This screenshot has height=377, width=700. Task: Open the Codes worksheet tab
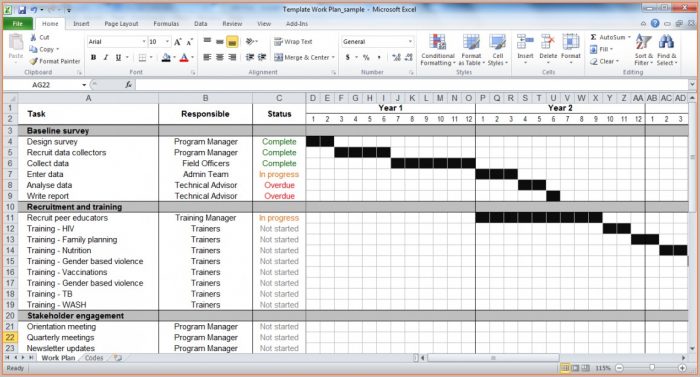[94, 358]
